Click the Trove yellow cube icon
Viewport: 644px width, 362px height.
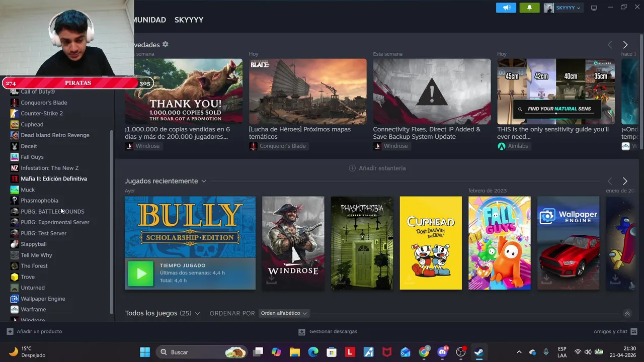(15, 277)
